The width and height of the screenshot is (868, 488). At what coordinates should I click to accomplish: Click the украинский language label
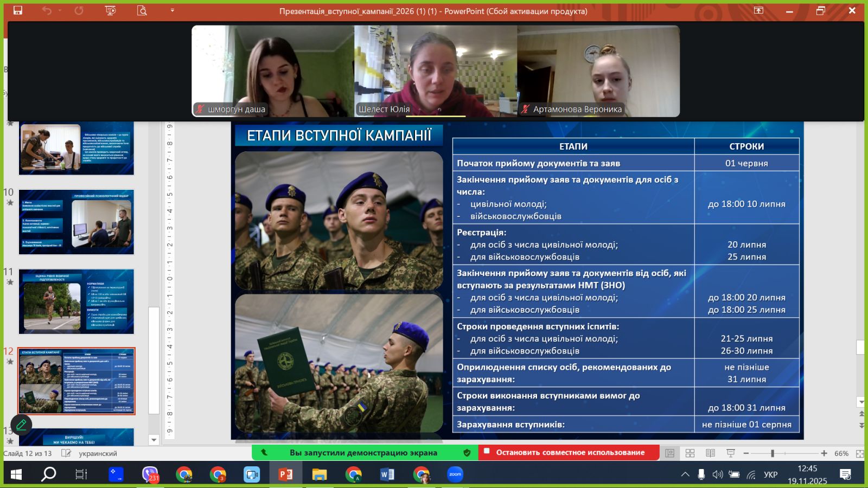pyautogui.click(x=98, y=453)
